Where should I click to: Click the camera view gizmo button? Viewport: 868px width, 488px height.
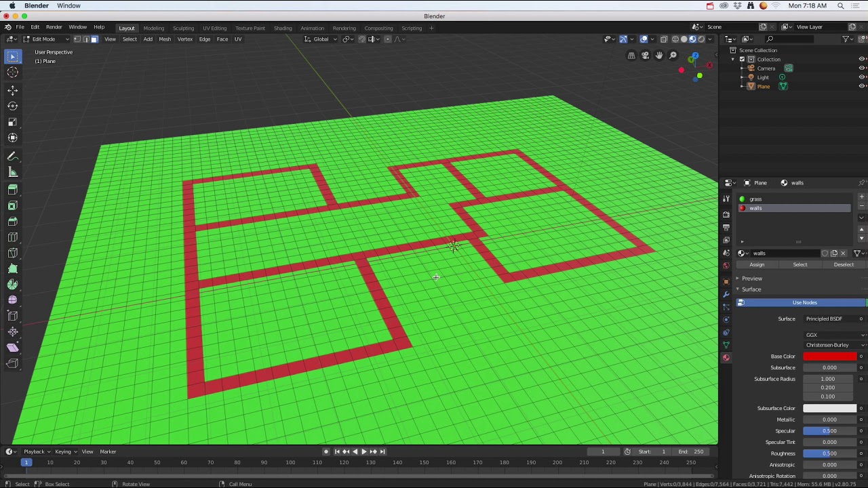(645, 56)
